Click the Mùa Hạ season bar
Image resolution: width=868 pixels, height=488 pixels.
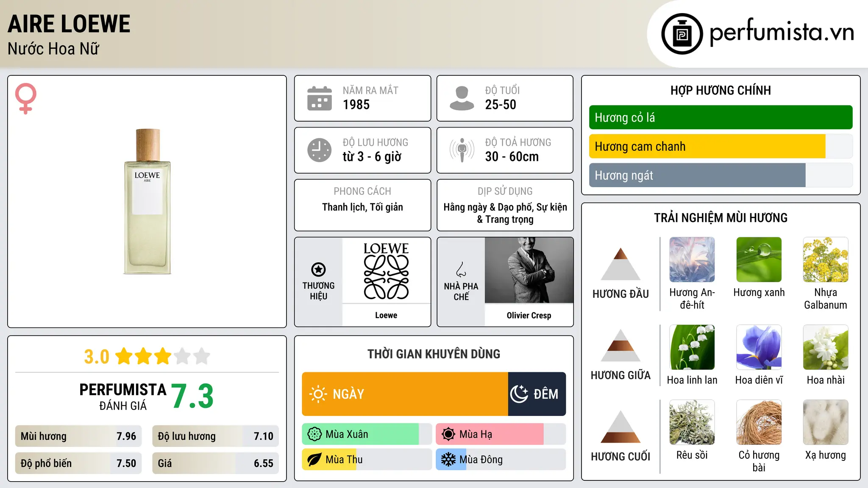click(501, 434)
